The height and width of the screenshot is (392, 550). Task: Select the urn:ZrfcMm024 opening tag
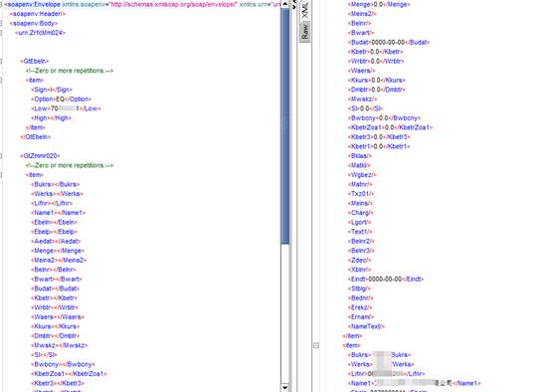point(41,33)
